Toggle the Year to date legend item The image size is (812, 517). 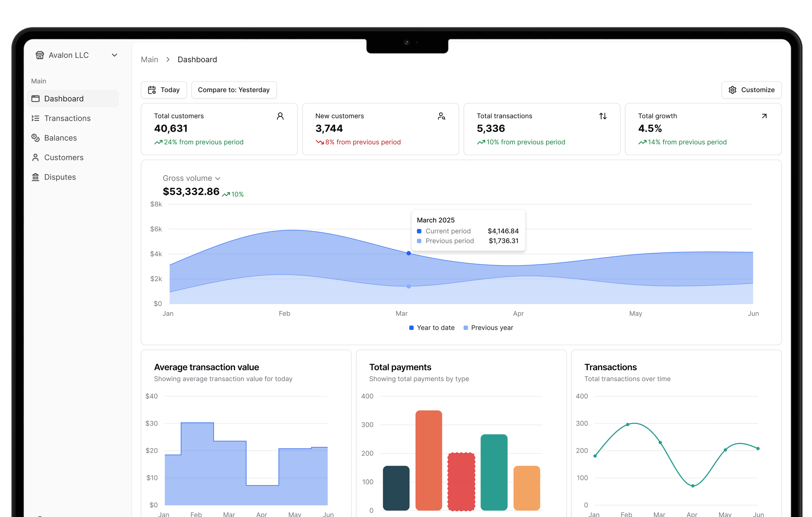[x=432, y=327]
